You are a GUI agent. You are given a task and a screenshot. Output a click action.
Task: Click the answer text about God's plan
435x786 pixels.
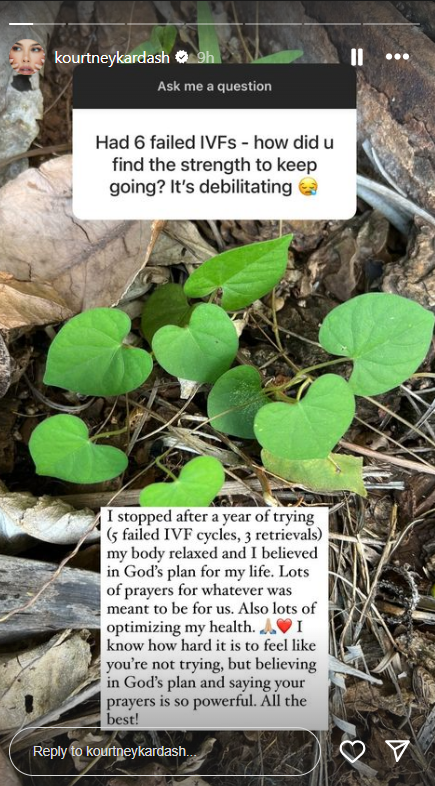pyautogui.click(x=214, y=618)
